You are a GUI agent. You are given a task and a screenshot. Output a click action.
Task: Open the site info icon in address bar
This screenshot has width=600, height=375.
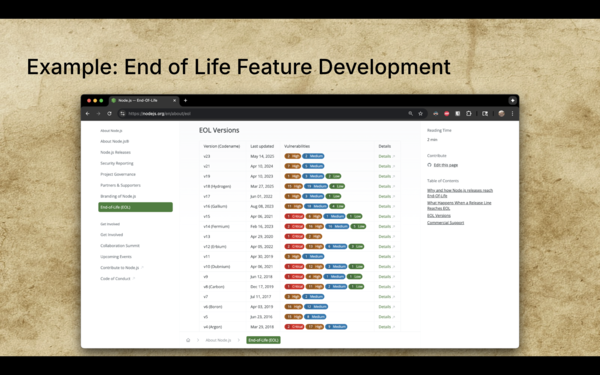click(122, 114)
